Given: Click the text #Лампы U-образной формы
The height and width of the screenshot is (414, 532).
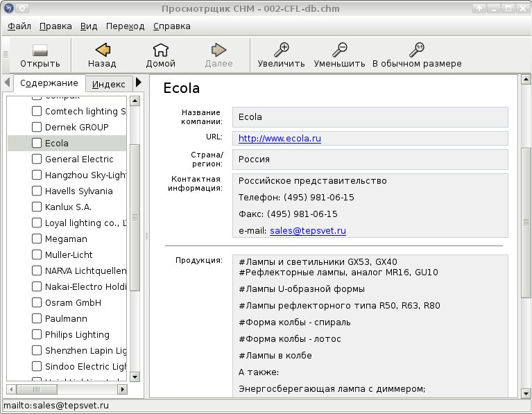Looking at the screenshot, I should (x=302, y=289).
